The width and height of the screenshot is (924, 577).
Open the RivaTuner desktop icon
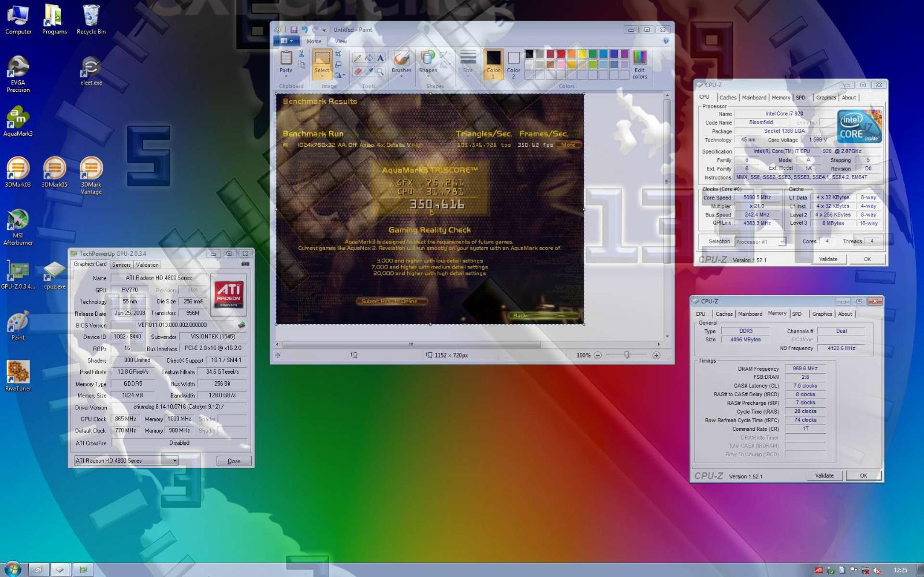18,375
